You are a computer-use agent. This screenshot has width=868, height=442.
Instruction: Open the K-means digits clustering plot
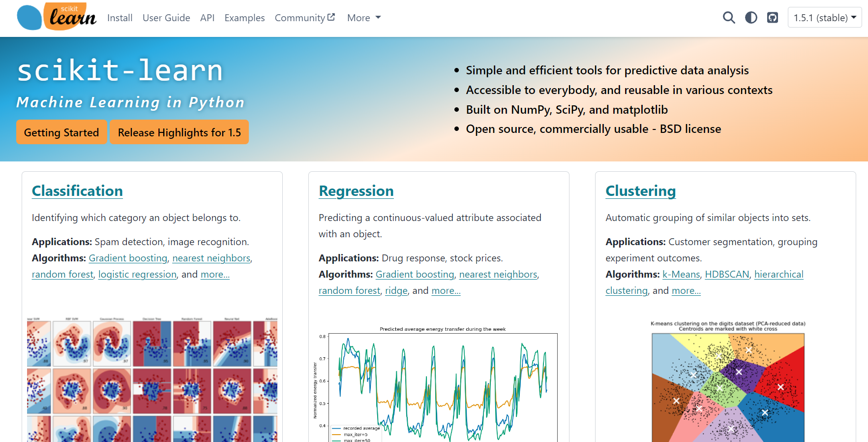click(x=728, y=381)
